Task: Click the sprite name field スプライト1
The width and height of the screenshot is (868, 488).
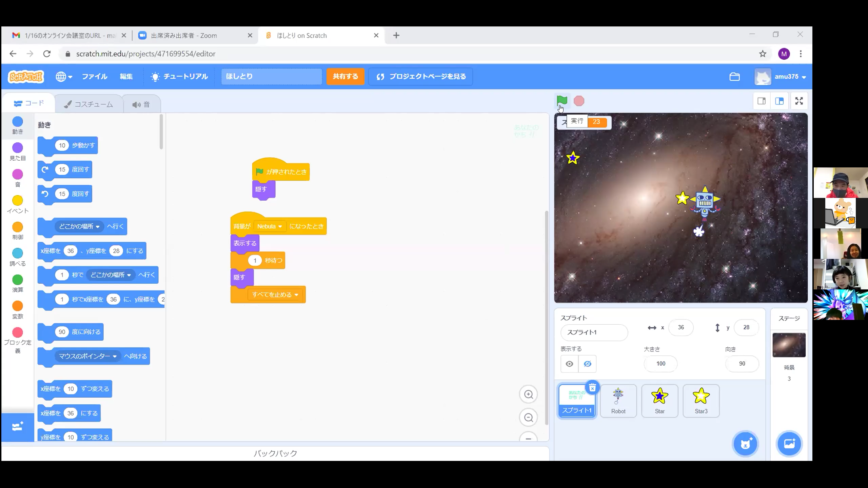Action: 594,332
